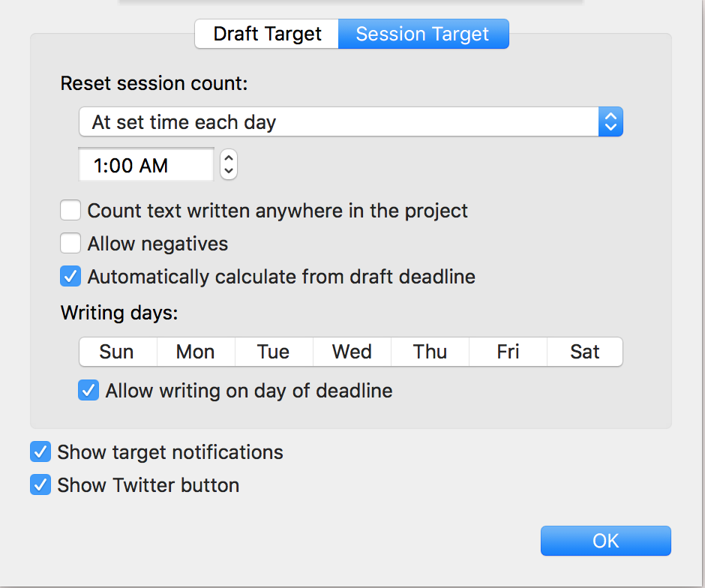The height and width of the screenshot is (588, 705).
Task: Uncheck Show Twitter button option
Action: tap(40, 485)
